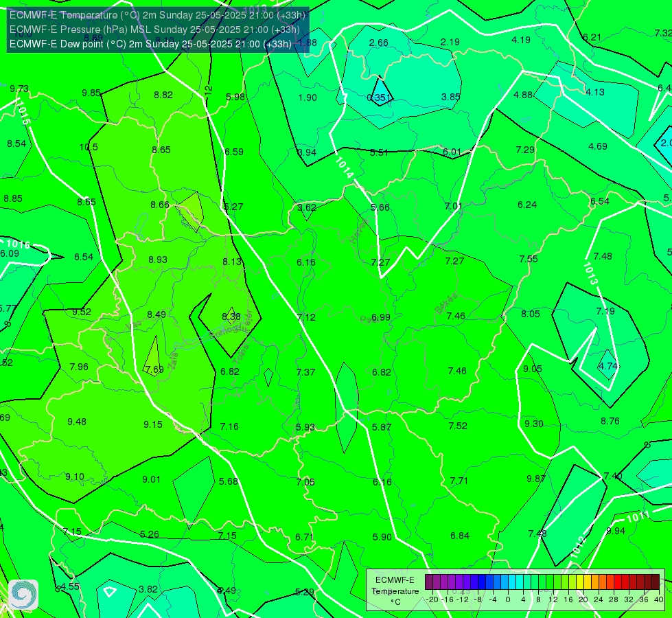This screenshot has width=672, height=618.
Task: Click the Zala county label
Action: click(173, 362)
